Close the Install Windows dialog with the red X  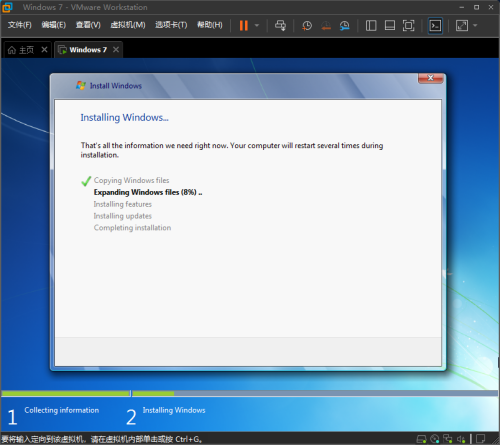click(431, 78)
